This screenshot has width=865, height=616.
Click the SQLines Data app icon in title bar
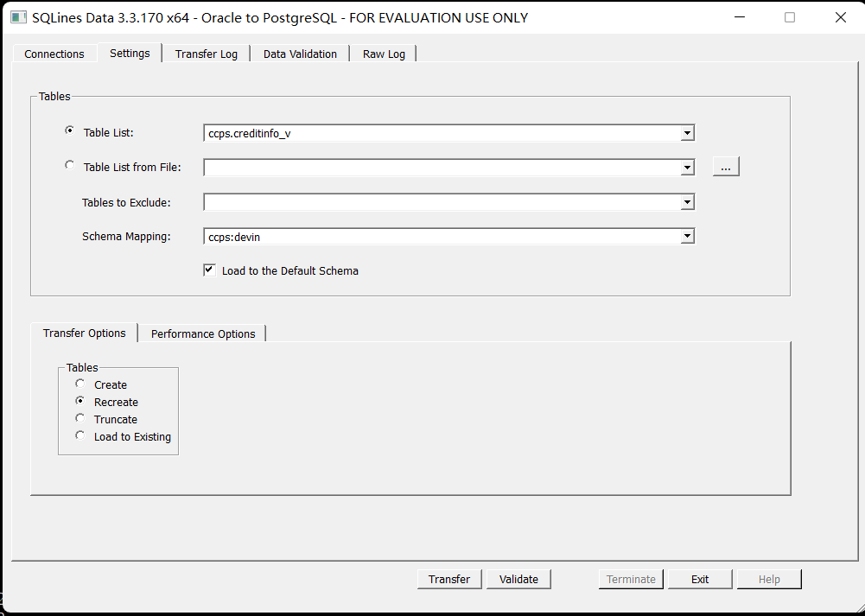18,17
